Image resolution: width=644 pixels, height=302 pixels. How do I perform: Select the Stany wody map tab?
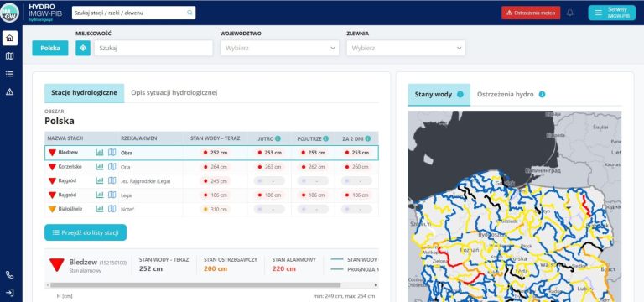439,95
